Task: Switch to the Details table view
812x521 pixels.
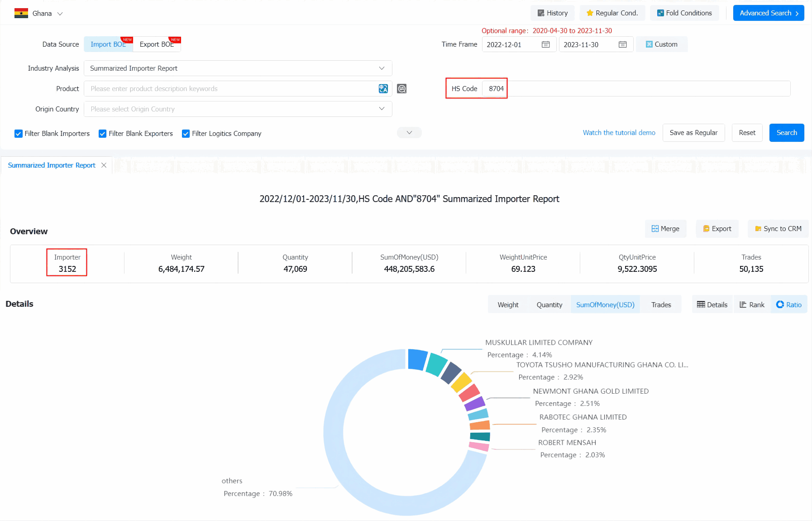Action: (712, 305)
